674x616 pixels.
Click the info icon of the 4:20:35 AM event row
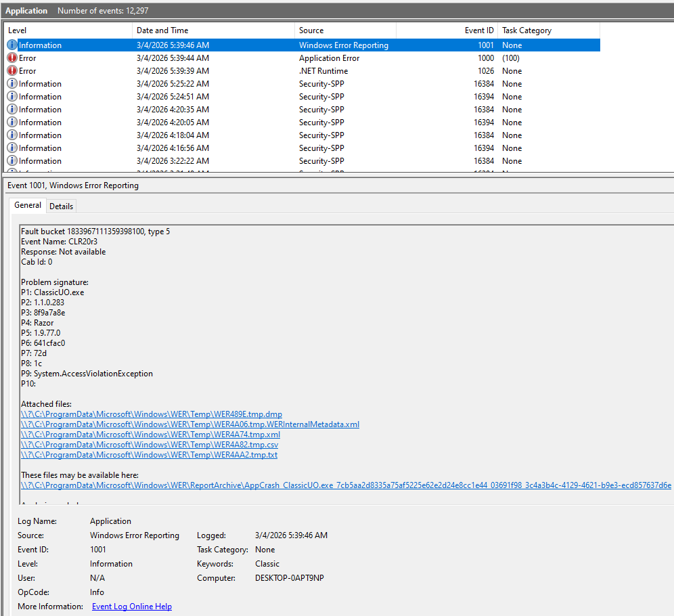point(12,109)
